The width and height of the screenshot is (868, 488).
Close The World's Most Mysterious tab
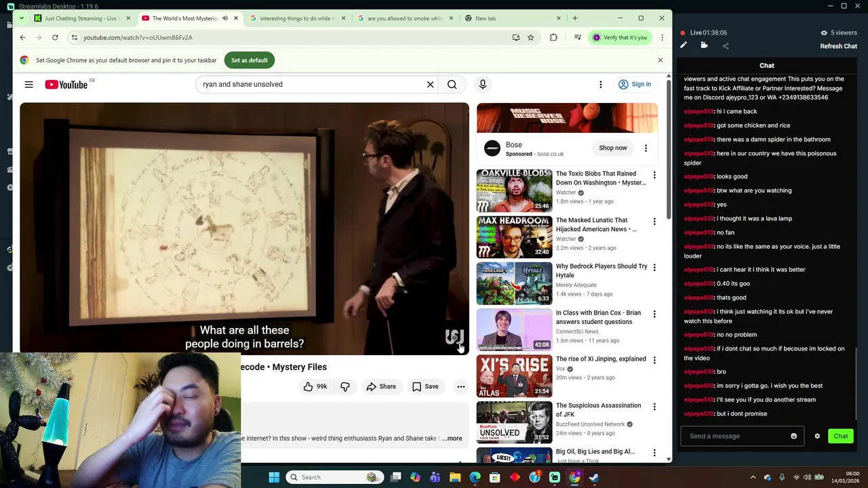pyautogui.click(x=236, y=18)
